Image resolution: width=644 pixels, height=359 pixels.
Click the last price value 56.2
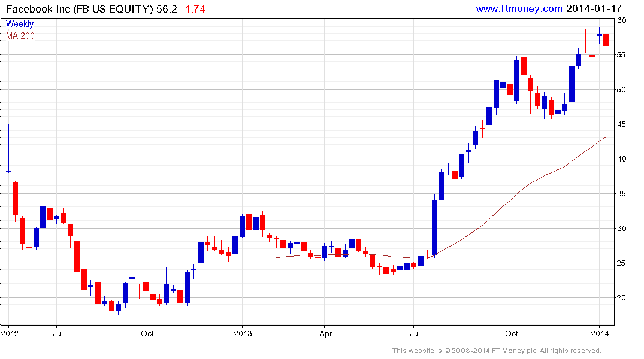coord(167,9)
